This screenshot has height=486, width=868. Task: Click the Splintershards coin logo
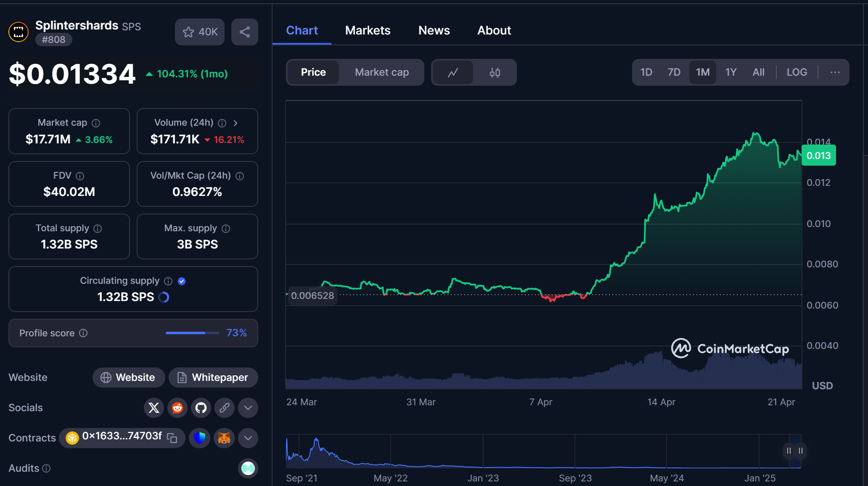coord(19,32)
